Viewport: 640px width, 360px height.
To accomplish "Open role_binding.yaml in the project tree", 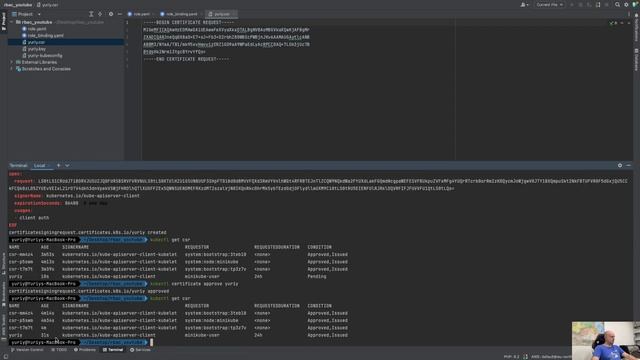I will coord(45,36).
